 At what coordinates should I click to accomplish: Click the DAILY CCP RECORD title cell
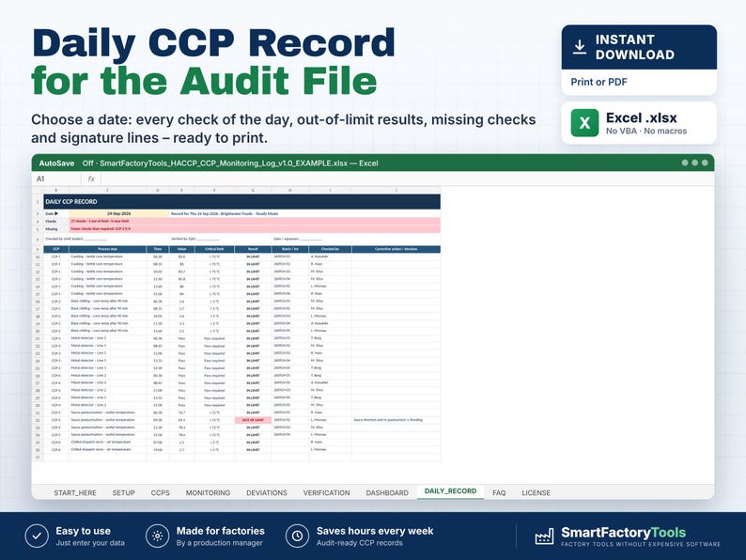[x=241, y=202]
